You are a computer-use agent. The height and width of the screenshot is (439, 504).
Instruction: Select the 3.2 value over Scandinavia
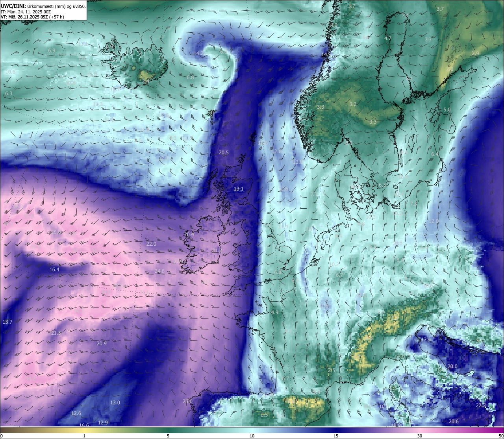(x=353, y=104)
